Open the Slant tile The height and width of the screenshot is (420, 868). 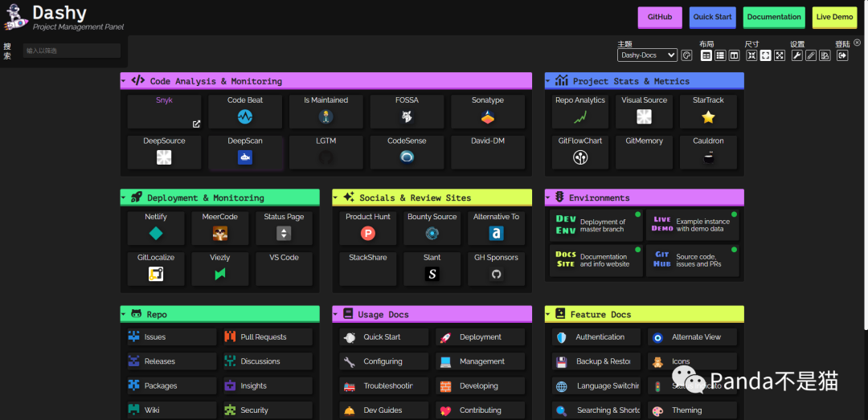pyautogui.click(x=432, y=269)
